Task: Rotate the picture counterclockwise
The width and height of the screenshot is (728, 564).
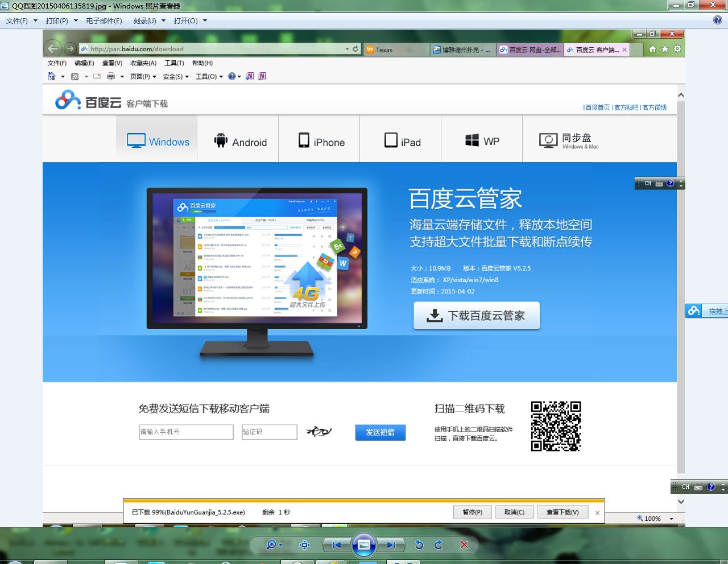Action: tap(419, 545)
